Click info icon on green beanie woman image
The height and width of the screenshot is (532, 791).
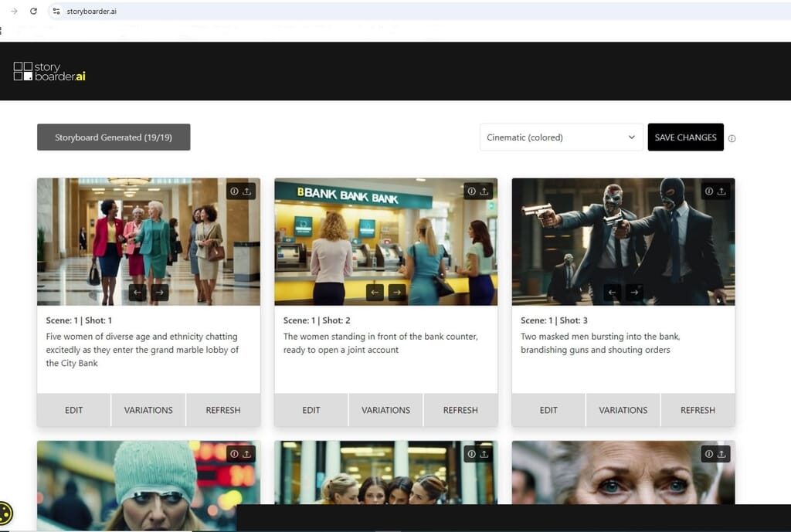(x=235, y=454)
